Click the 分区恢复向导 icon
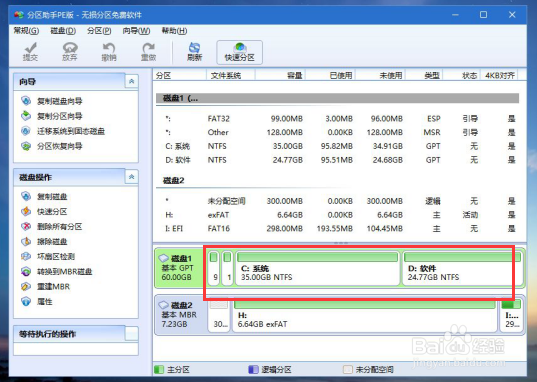 pos(26,146)
